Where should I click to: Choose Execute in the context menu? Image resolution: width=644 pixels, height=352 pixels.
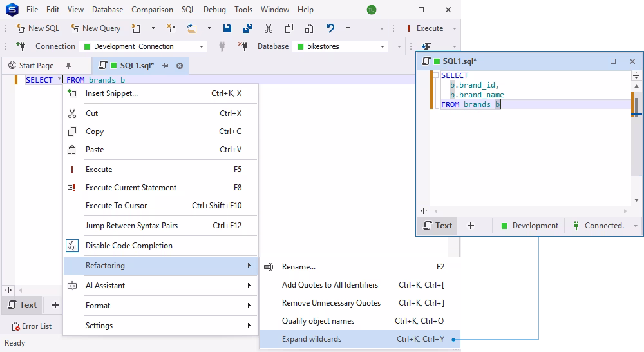click(160, 170)
